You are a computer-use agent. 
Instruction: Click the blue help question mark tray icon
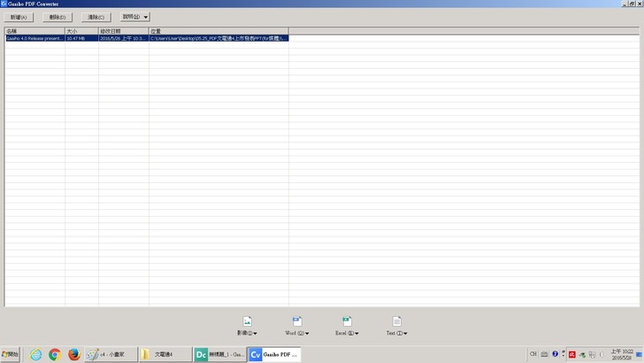click(x=555, y=353)
